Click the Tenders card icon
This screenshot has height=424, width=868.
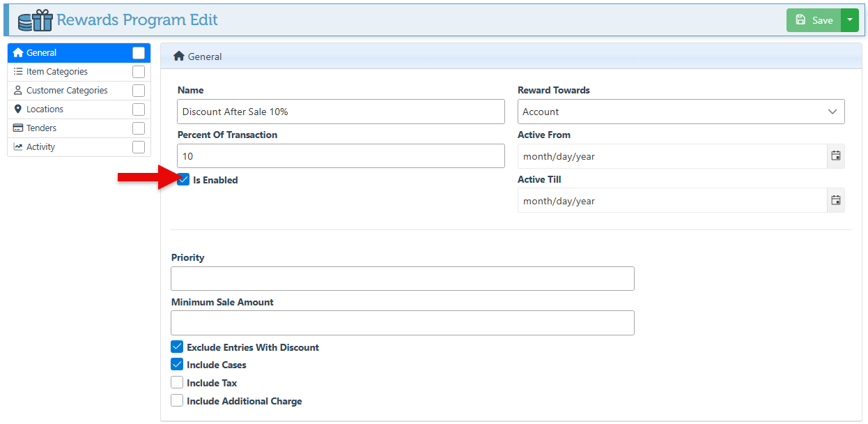point(18,128)
